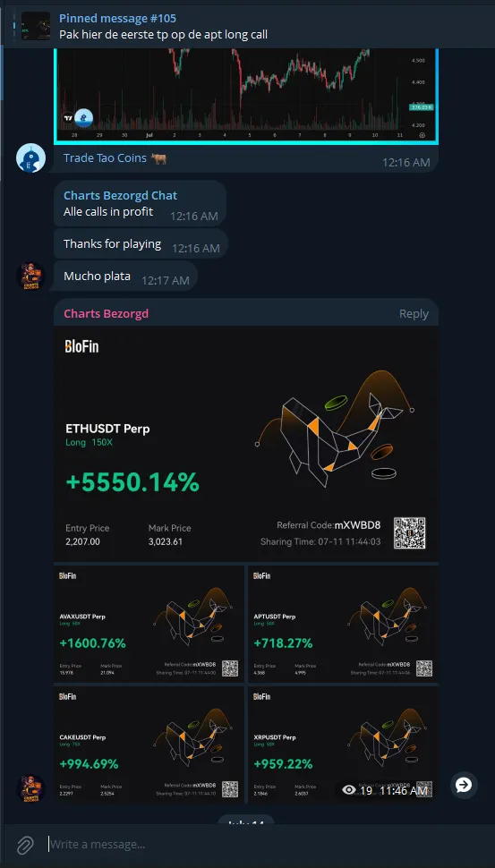Viewport: 495px width, 868px height.
Task: Click the blue Trade Tao Coins avatar
Action: pyautogui.click(x=30, y=157)
